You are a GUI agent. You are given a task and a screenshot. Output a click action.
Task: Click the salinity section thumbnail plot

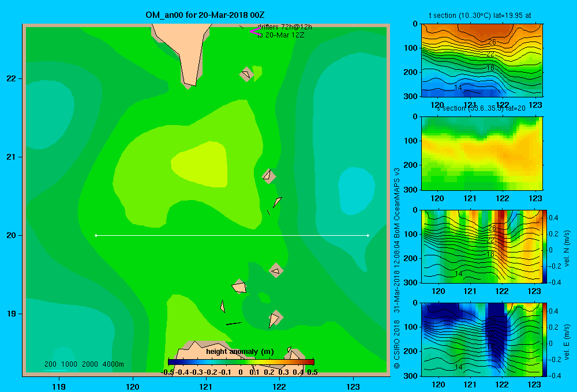point(482,153)
